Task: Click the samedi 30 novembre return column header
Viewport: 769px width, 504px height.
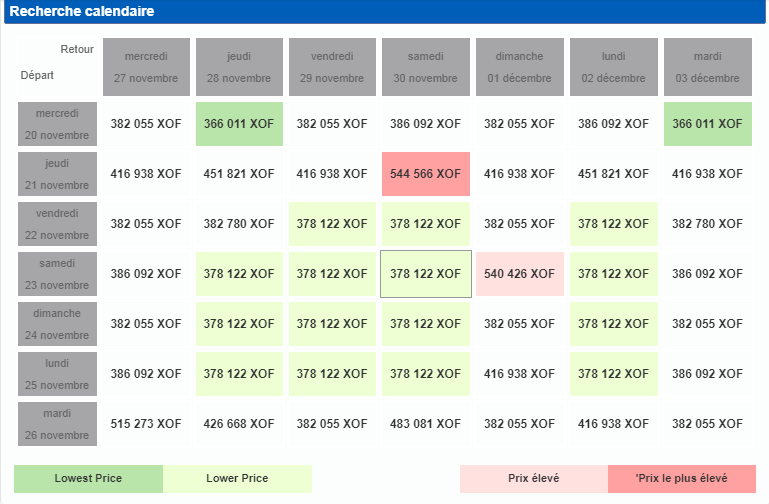Action: pos(425,67)
